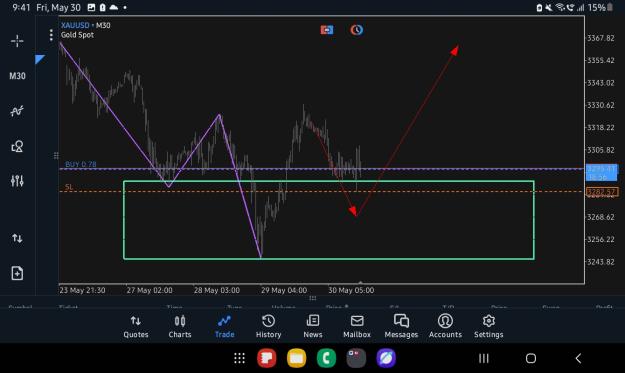This screenshot has height=373, width=625.
Task: Open the Mailbox tab
Action: [x=357, y=327]
